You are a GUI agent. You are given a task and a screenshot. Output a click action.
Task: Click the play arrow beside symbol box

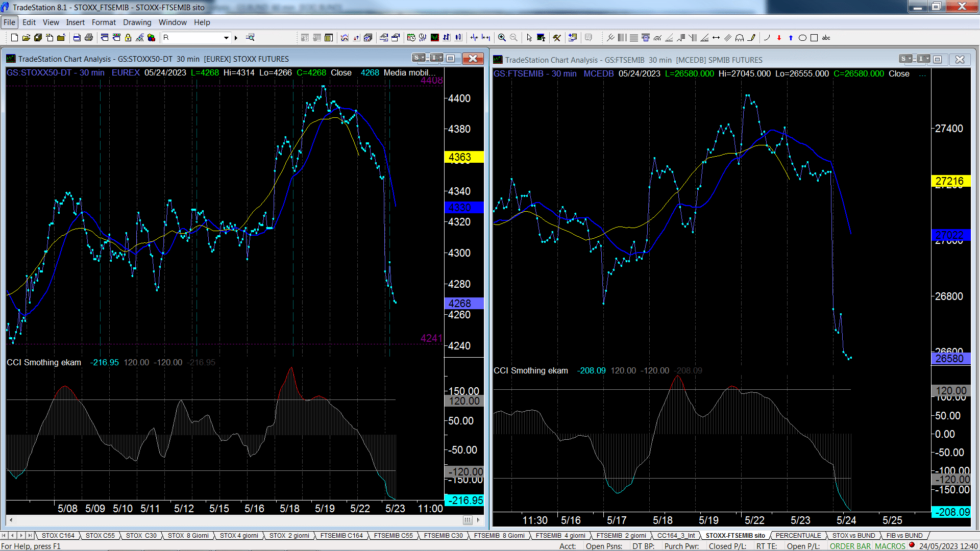tap(236, 37)
